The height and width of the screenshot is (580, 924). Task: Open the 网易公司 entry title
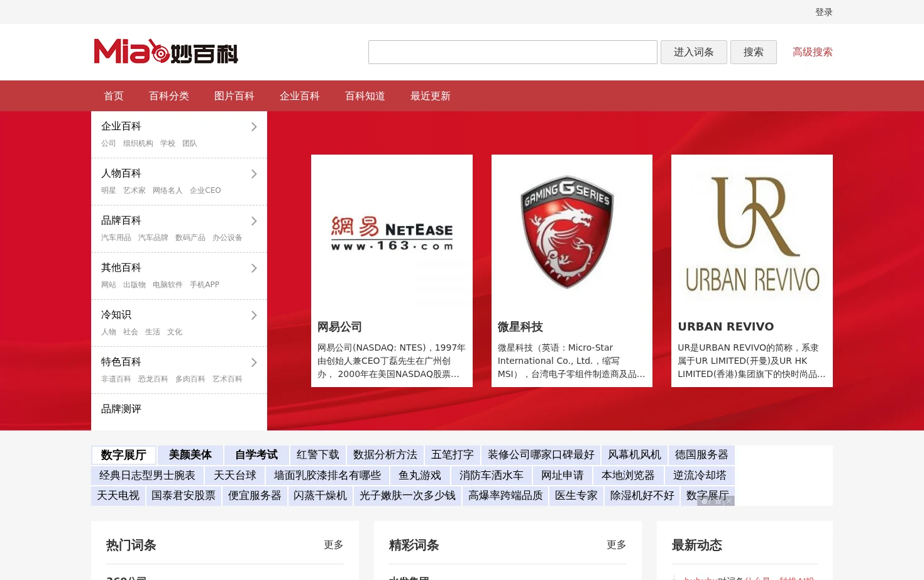click(339, 327)
